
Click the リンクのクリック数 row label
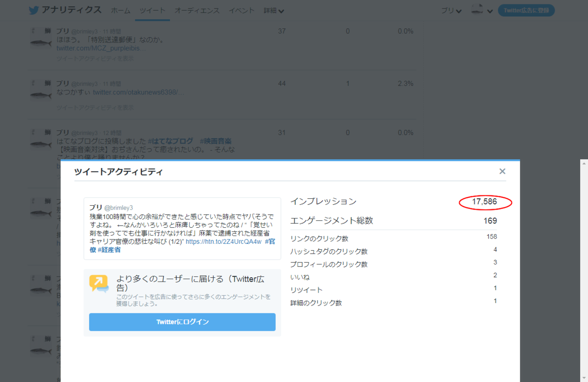(319, 239)
